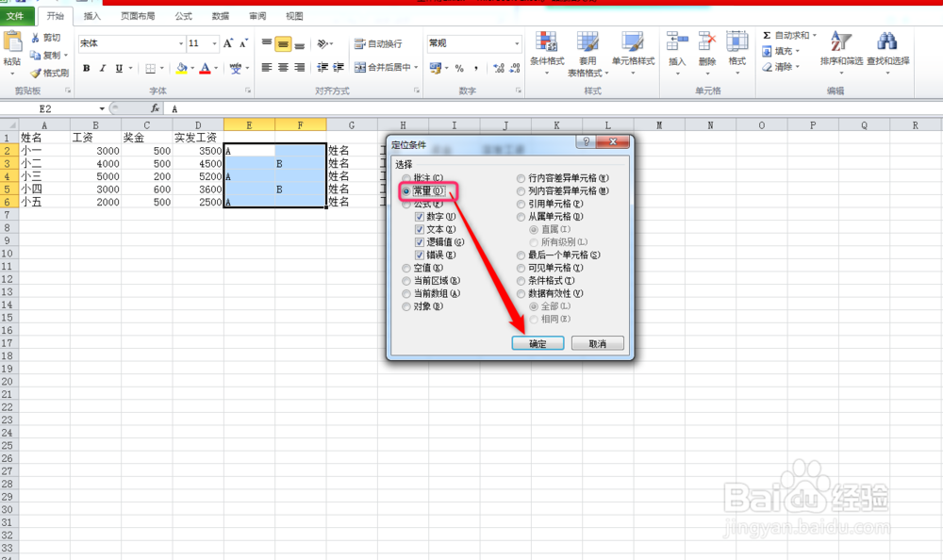Apply bold formatting to the selection
The height and width of the screenshot is (560, 943).
[86, 68]
